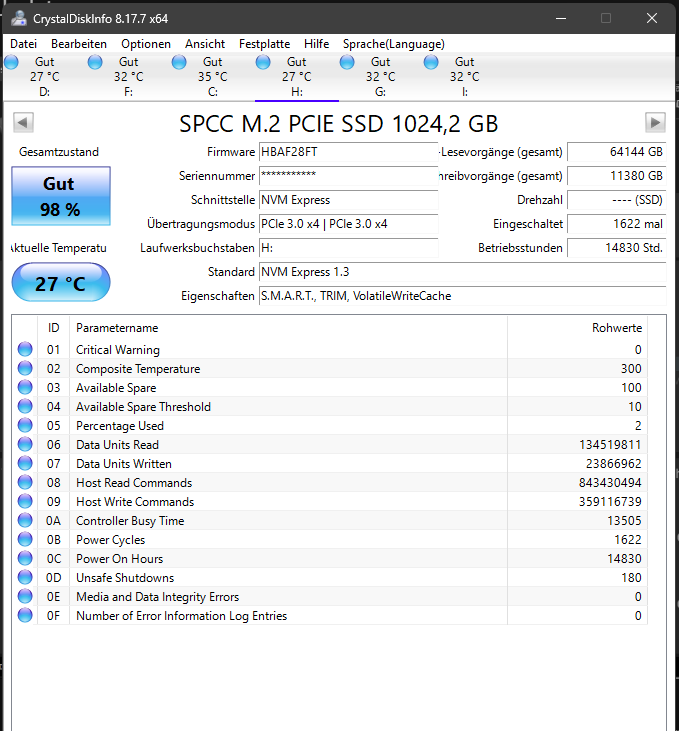679x731 pixels.
Task: Click status orb of Power On Hours row
Action: [25, 559]
